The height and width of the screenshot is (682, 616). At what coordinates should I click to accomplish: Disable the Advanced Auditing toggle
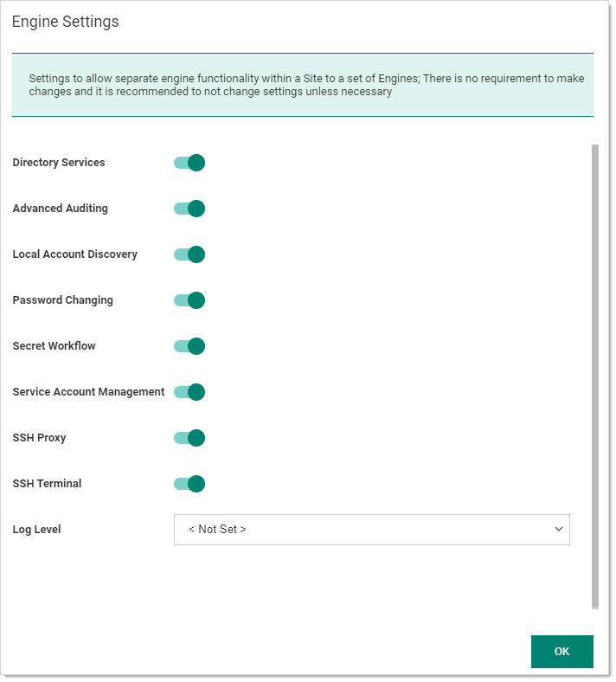pyautogui.click(x=189, y=209)
